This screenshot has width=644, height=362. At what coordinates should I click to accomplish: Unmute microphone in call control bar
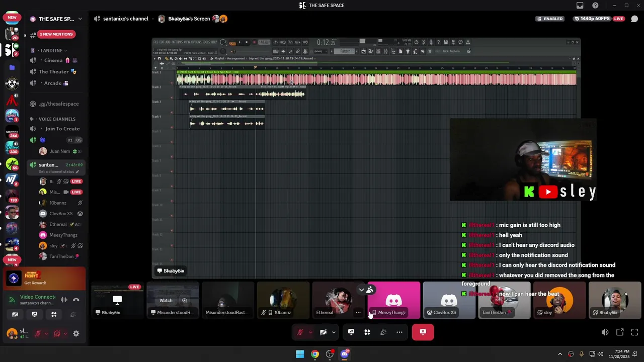tap(300, 332)
